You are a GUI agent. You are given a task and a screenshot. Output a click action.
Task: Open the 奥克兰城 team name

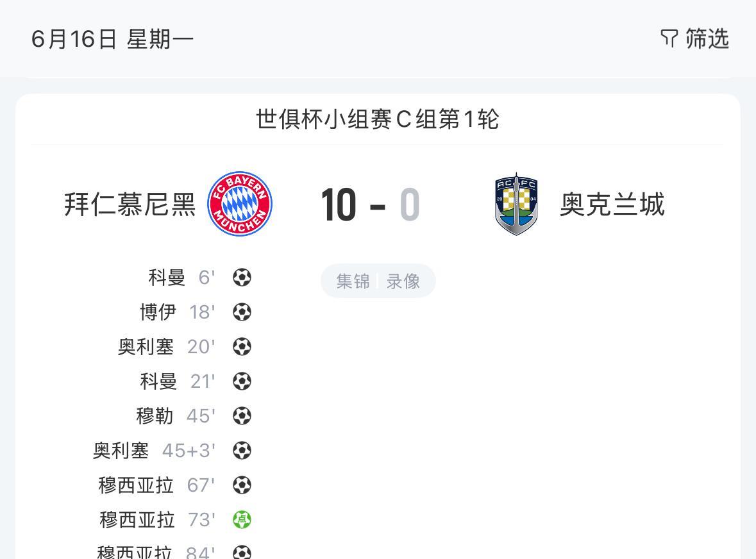[612, 204]
